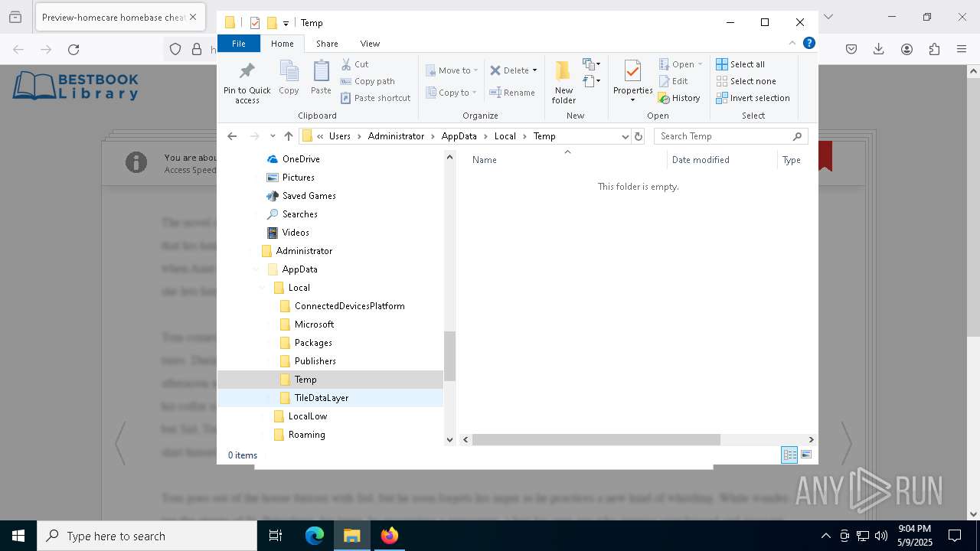980x551 pixels.
Task: Click Firefox icon in taskbar
Action: click(x=390, y=536)
